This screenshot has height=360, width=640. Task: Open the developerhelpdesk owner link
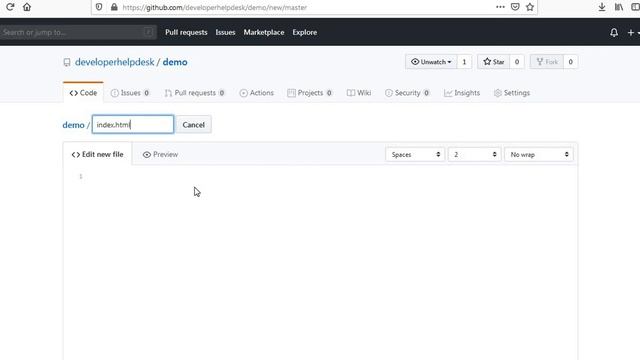point(115,62)
